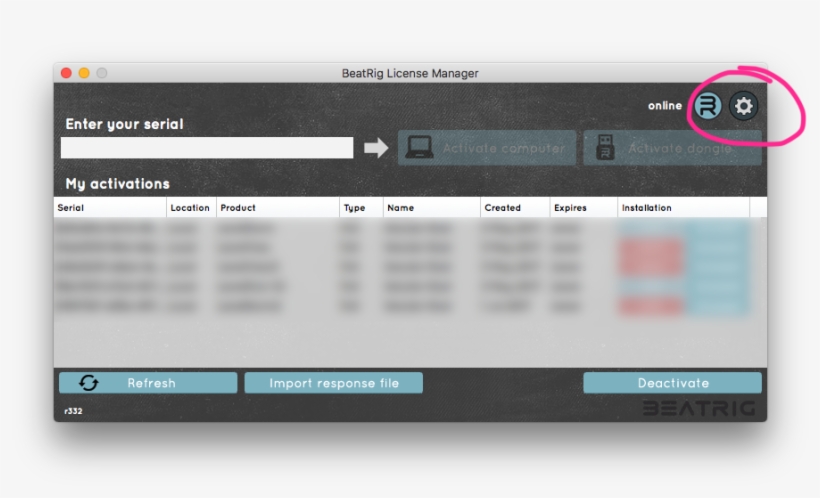Click the serial number input field
Image resolution: width=820 pixels, height=498 pixels.
[x=207, y=148]
